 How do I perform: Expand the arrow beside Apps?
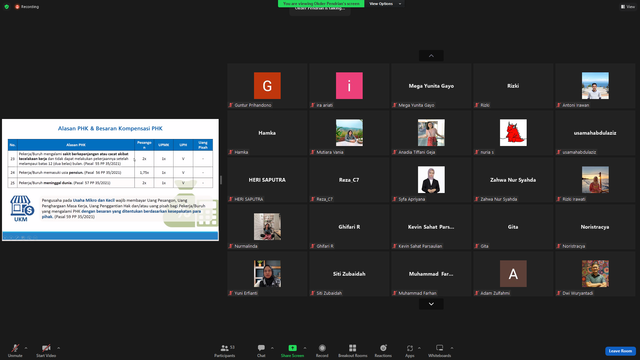tap(419, 348)
